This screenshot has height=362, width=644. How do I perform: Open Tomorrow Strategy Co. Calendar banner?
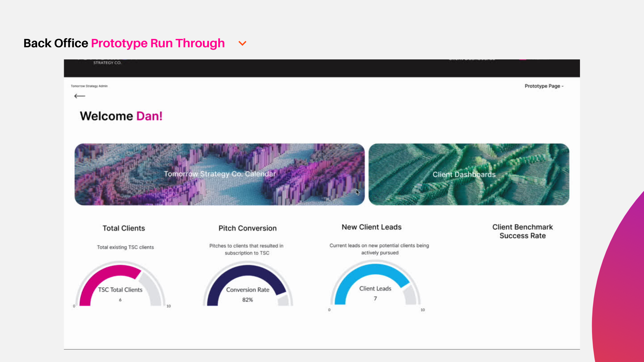pos(219,174)
